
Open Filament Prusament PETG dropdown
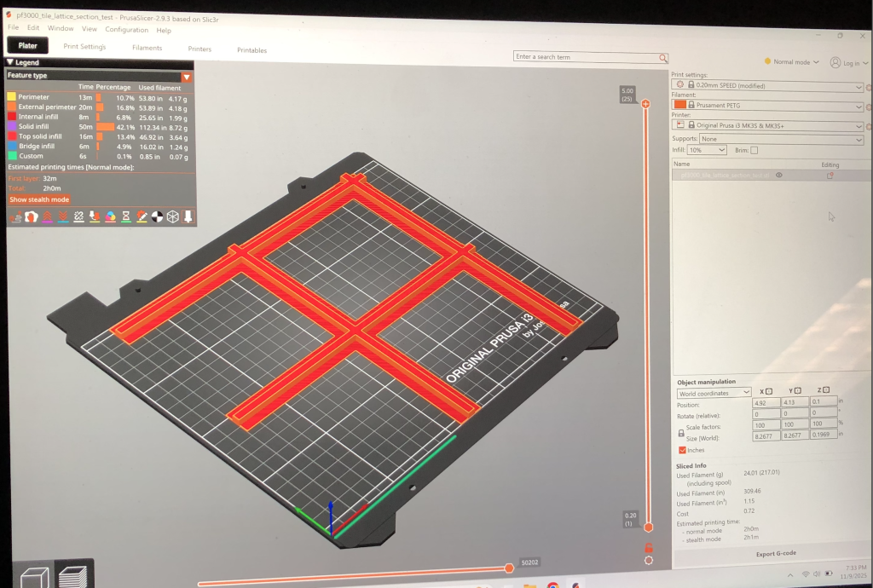767,106
